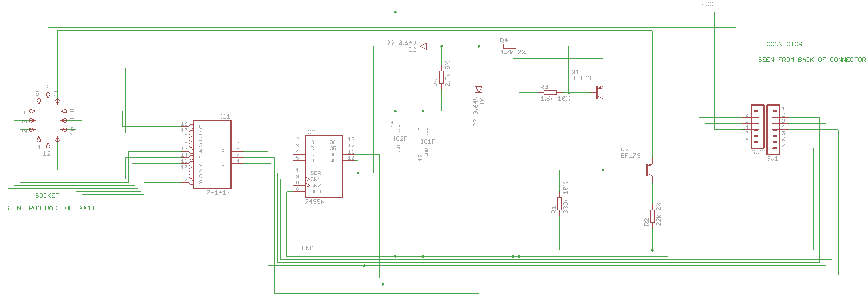
Task: Click socket pin 4 pad
Action: [32, 111]
